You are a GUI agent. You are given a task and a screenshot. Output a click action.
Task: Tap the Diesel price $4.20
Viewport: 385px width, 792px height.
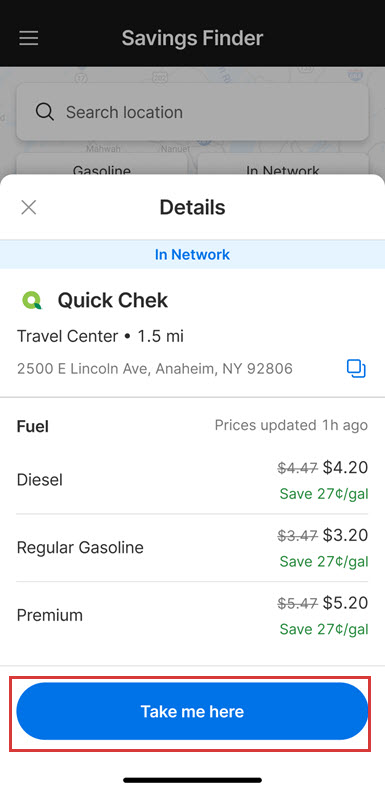345,468
